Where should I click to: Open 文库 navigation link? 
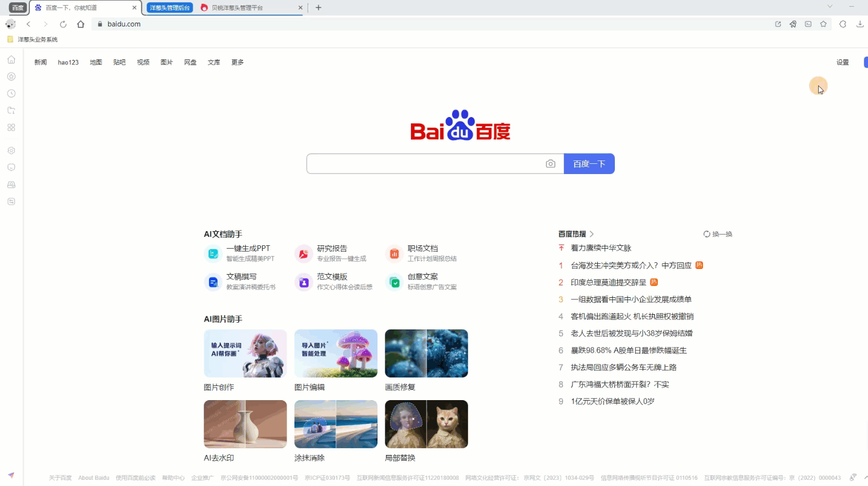[214, 62]
